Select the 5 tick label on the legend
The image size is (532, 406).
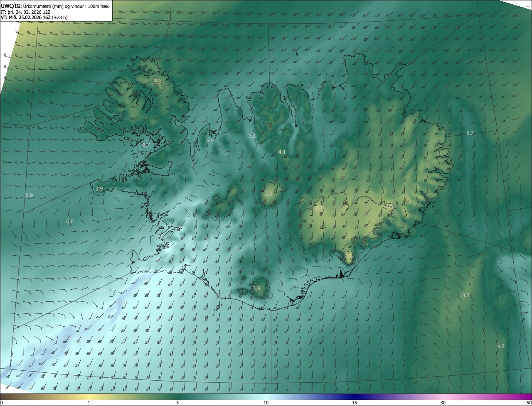click(177, 403)
